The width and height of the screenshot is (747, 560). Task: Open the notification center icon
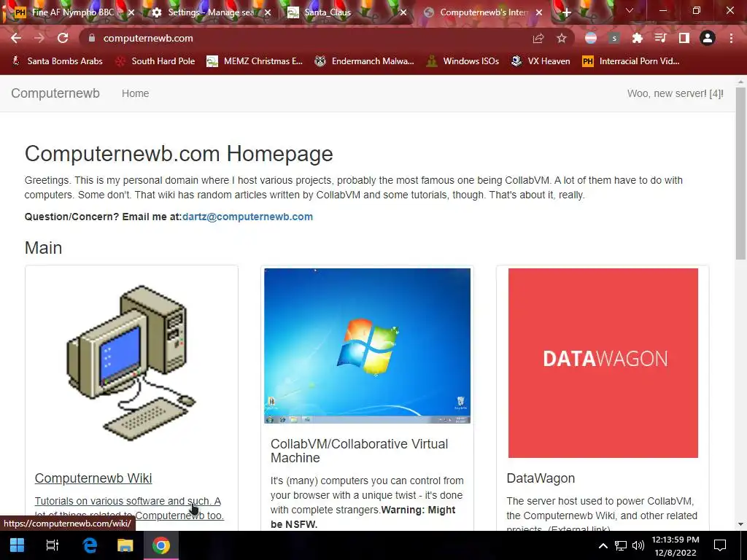(720, 545)
